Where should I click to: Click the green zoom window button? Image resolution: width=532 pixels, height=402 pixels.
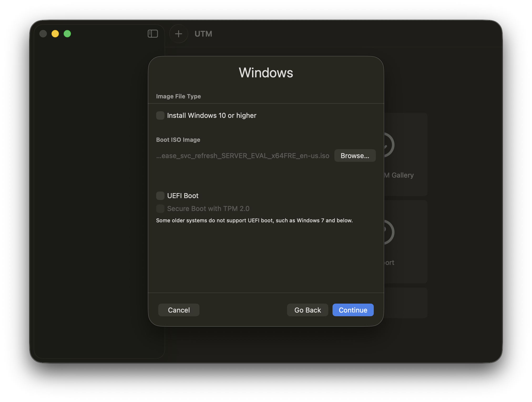click(x=67, y=34)
